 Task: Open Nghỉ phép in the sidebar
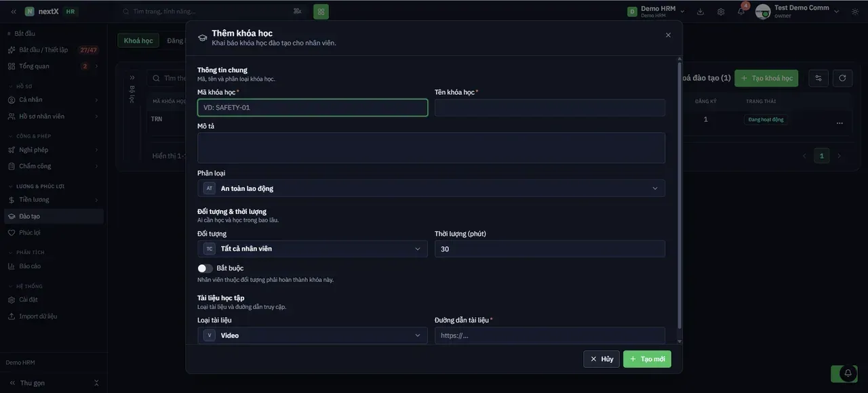coord(54,150)
